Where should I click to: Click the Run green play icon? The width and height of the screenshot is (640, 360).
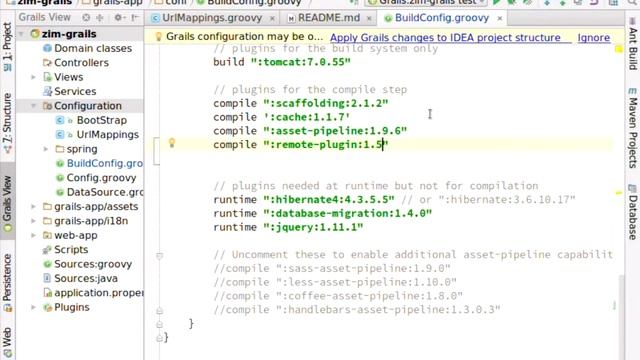pos(496,2)
